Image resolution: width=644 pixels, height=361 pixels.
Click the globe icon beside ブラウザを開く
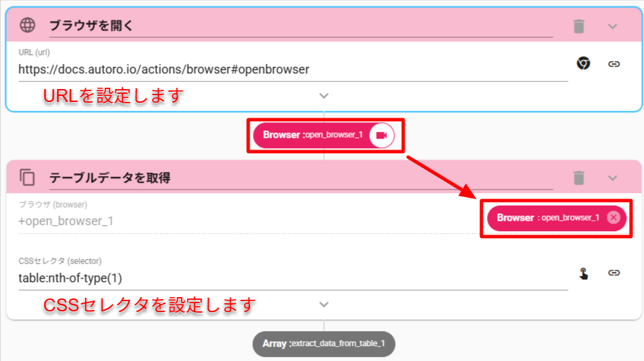coord(27,26)
